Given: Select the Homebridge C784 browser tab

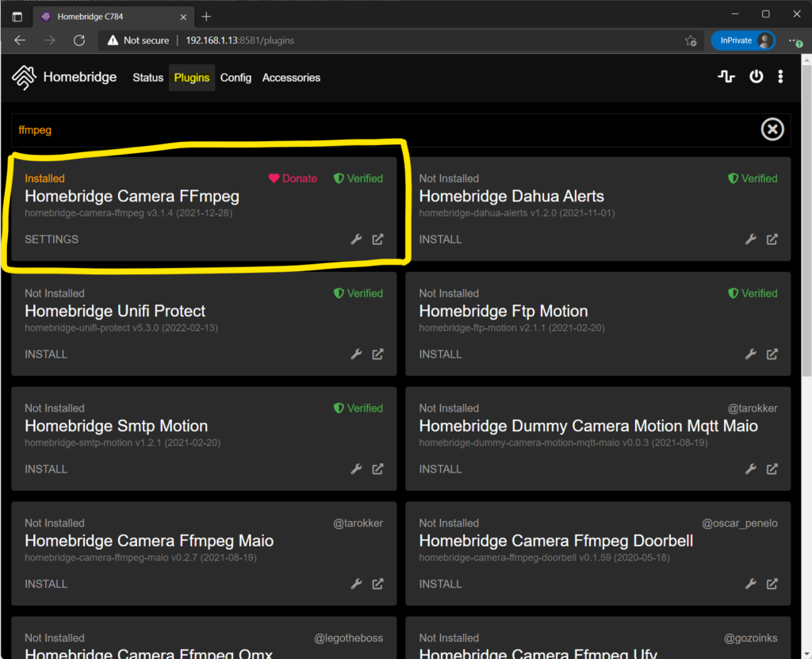Looking at the screenshot, I should click(114, 17).
